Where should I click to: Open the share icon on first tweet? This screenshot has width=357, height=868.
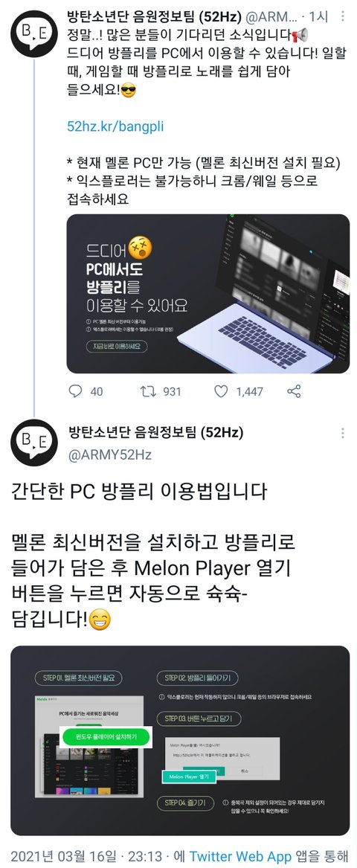[294, 390]
